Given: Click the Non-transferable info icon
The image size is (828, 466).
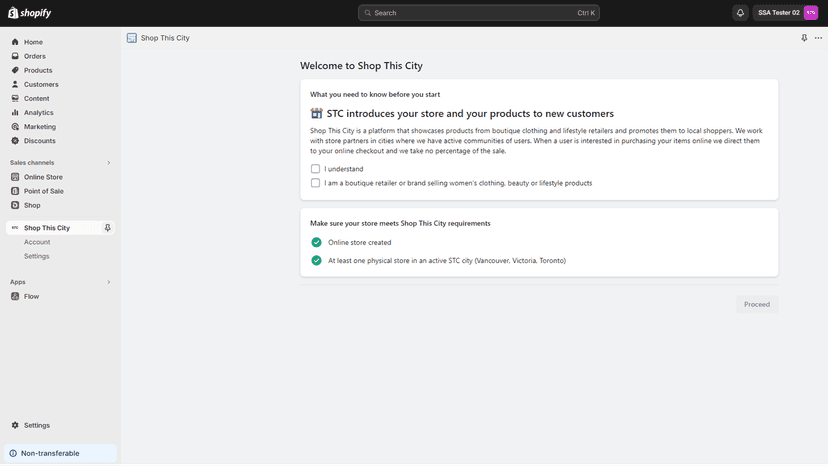Looking at the screenshot, I should [x=13, y=453].
